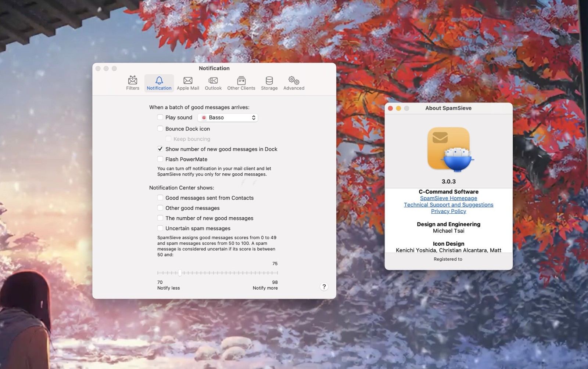Select the Notification bell tab
The image size is (588, 369).
(159, 83)
